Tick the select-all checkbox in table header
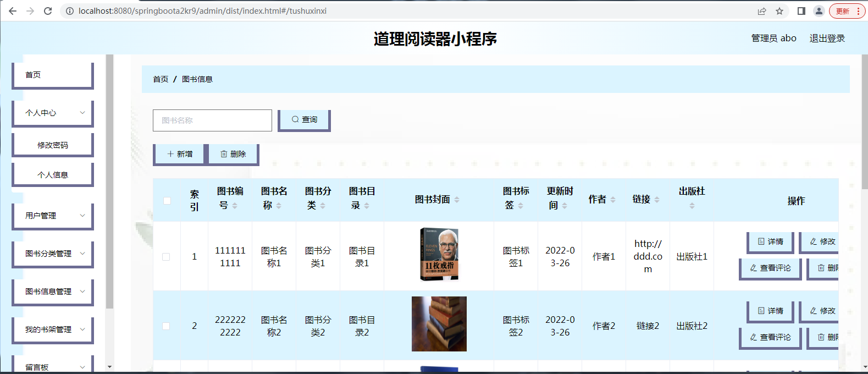Viewport: 868px width, 374px height. point(167,201)
